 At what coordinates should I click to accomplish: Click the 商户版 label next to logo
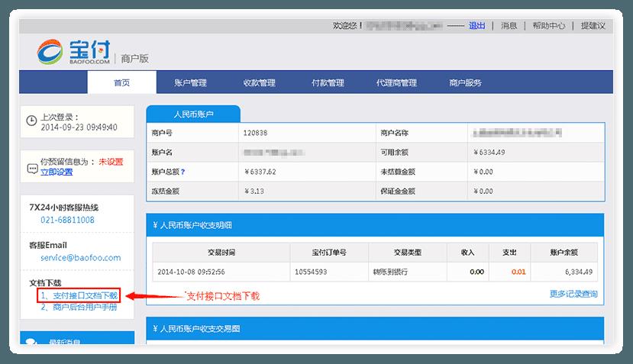click(x=135, y=59)
